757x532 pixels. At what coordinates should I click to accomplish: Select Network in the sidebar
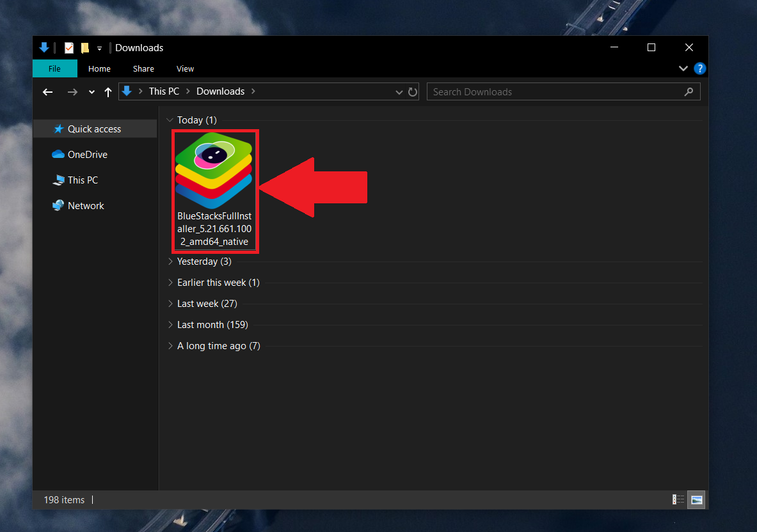click(x=85, y=205)
